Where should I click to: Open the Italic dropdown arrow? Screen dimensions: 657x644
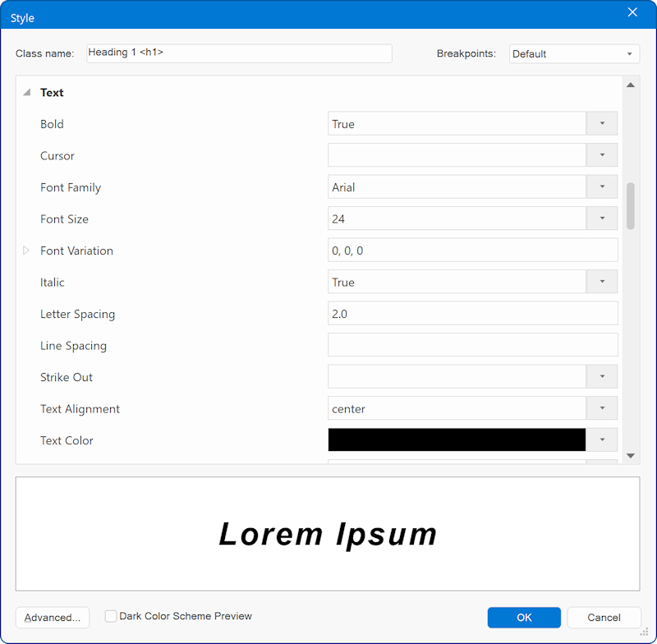tap(601, 282)
